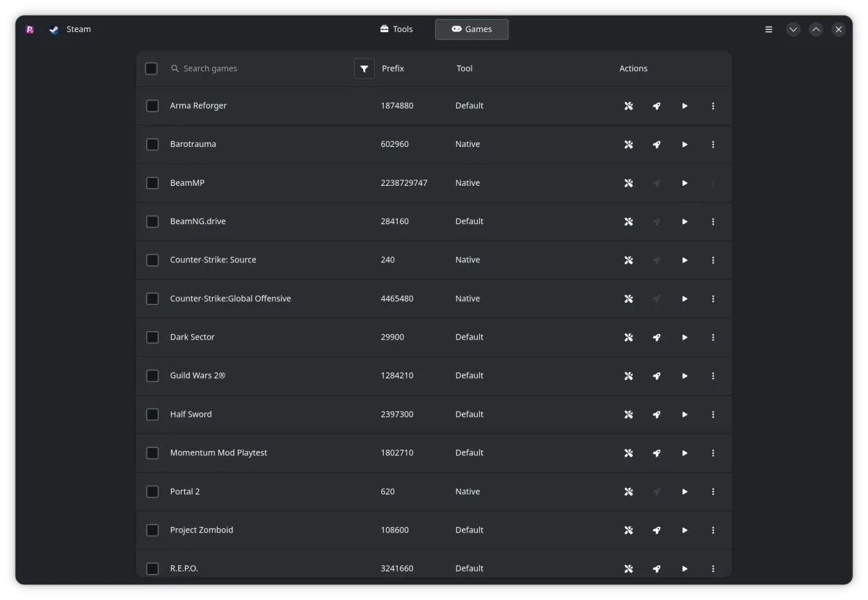Click prefix value 4465480

(397, 299)
